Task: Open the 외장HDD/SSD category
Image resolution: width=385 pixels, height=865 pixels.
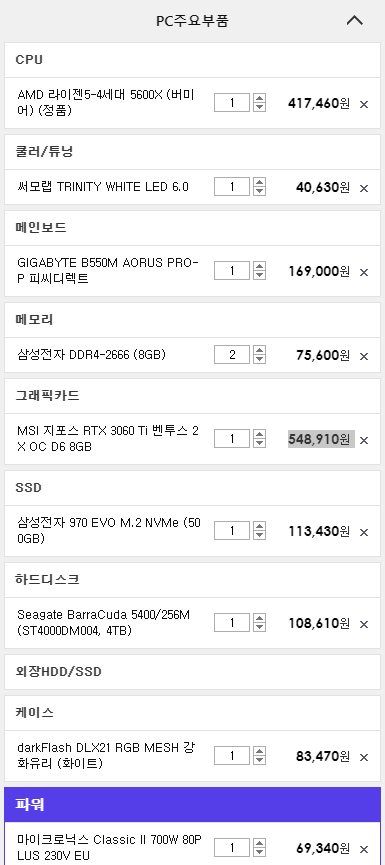Action: (192, 672)
